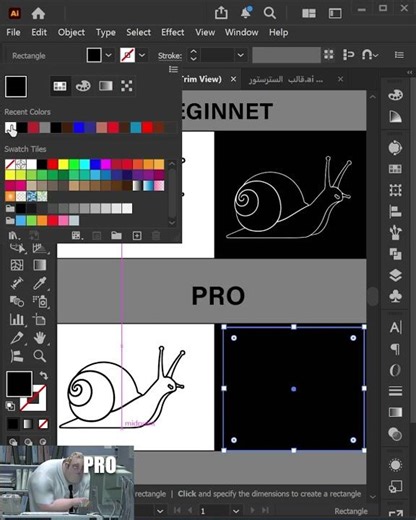Open the zoom level dropdown in the status bar

[160, 511]
